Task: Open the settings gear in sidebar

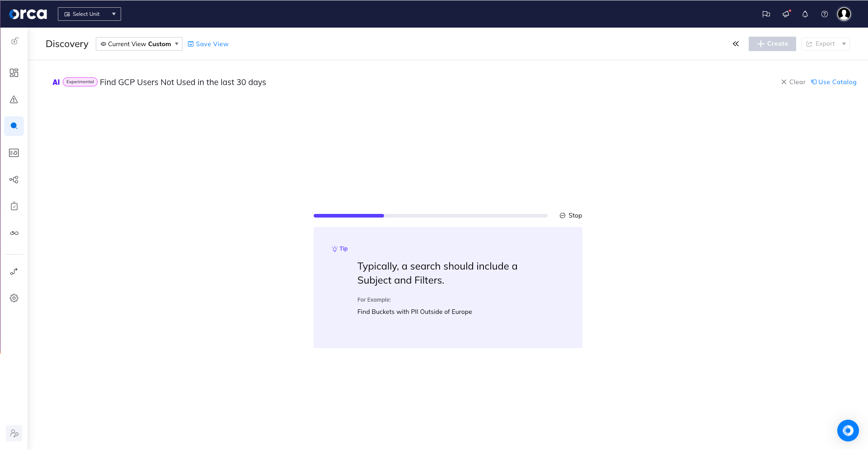Action: click(x=14, y=298)
